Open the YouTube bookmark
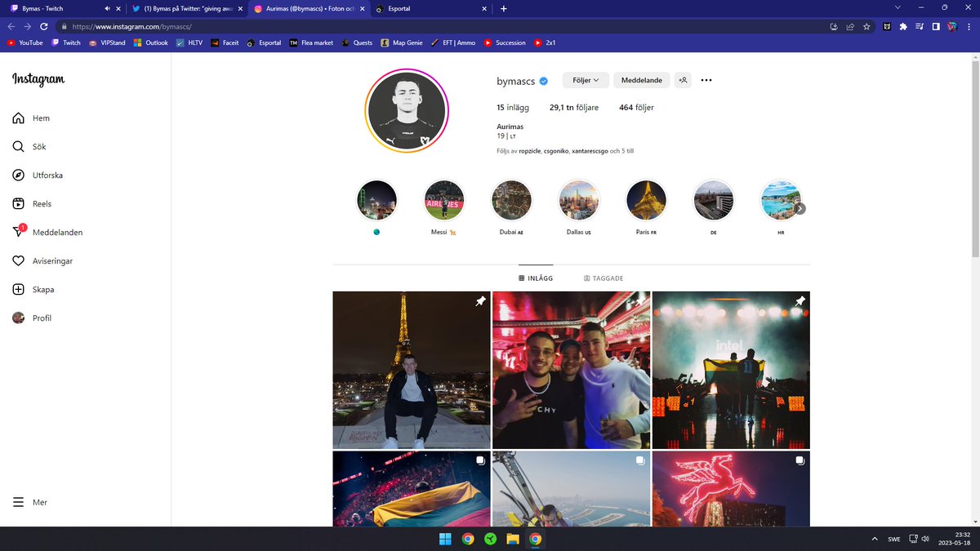980x551 pixels. [25, 42]
